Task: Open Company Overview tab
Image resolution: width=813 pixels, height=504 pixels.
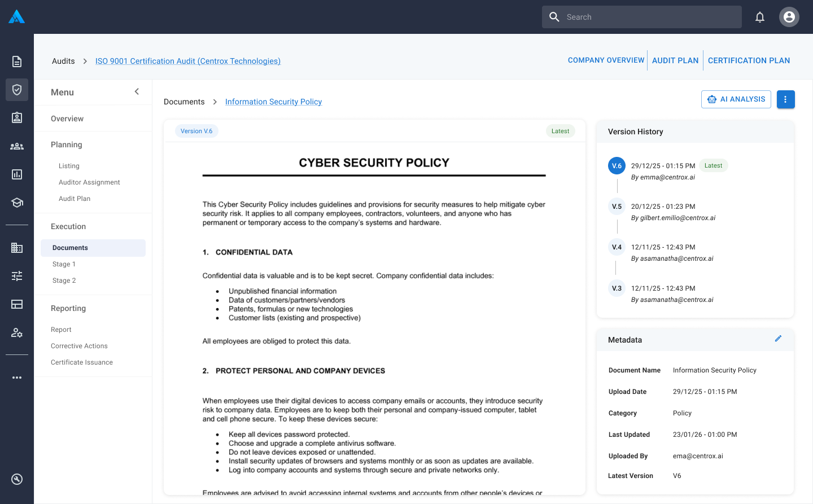Action: [606, 60]
